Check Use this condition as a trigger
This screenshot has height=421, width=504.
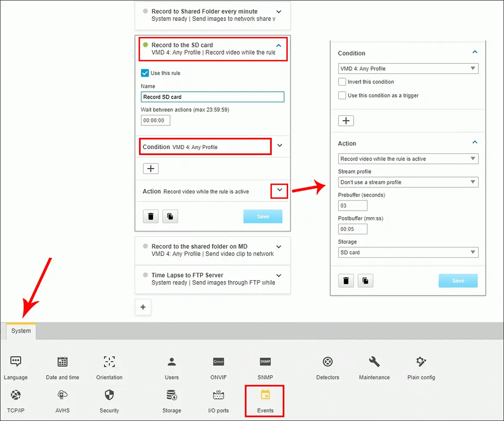click(342, 95)
